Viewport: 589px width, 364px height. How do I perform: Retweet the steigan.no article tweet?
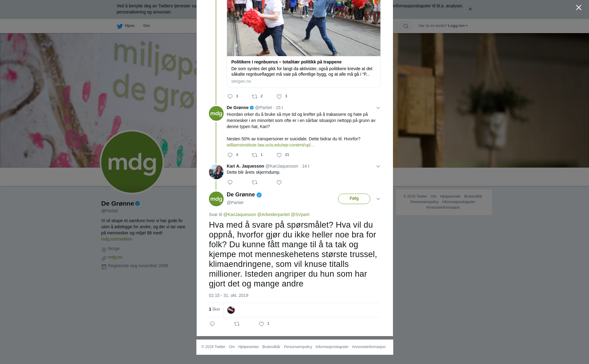coord(255,97)
